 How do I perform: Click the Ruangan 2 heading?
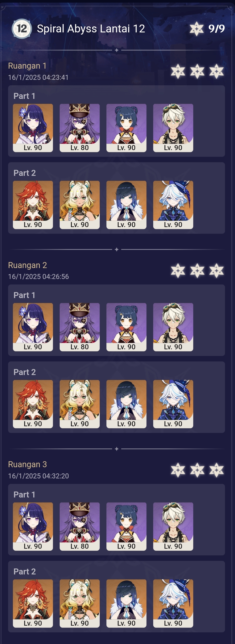pyautogui.click(x=27, y=265)
